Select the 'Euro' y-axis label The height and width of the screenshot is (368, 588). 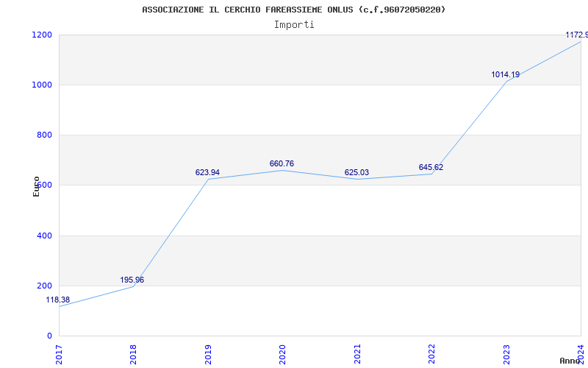click(x=36, y=187)
